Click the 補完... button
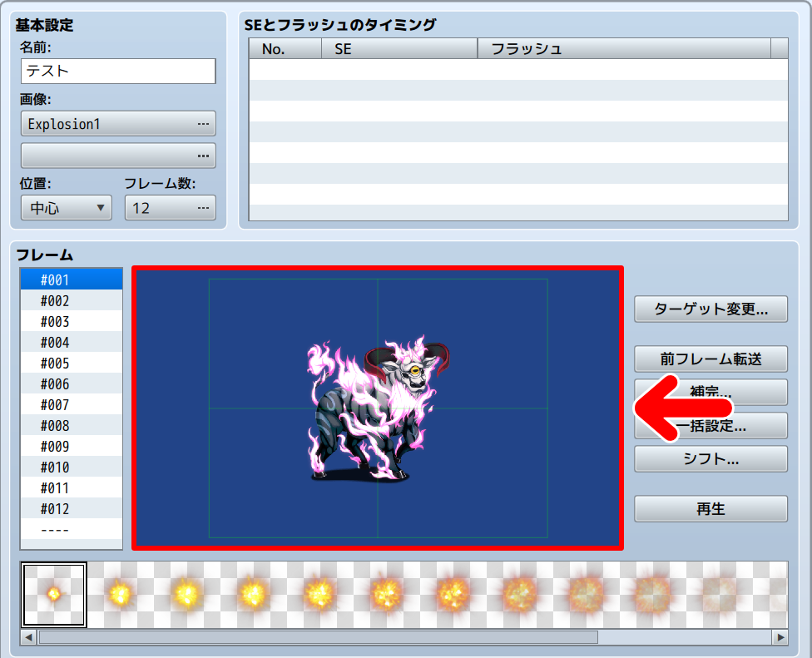 pyautogui.click(x=710, y=392)
